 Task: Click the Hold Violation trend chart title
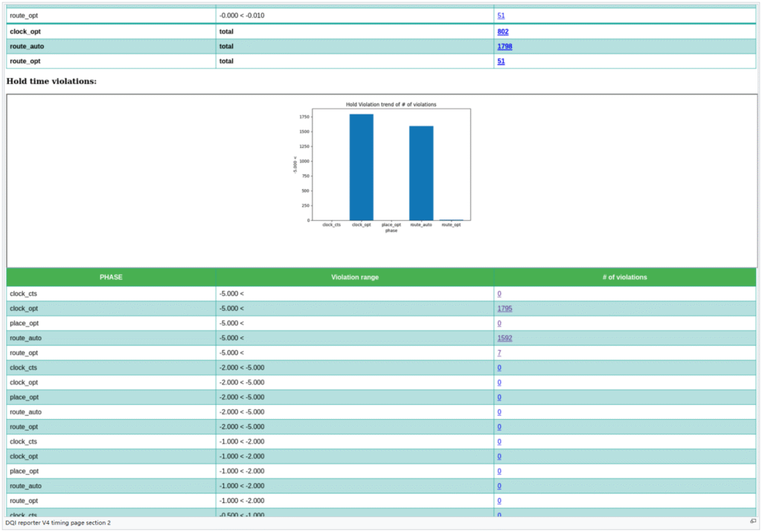tap(391, 104)
